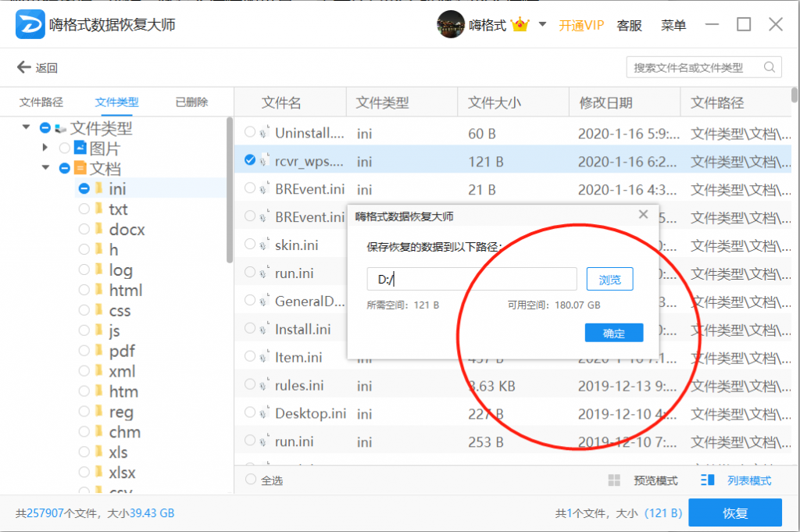The width and height of the screenshot is (800, 532).
Task: Sort by 修改日期 column header
Action: tap(605, 103)
